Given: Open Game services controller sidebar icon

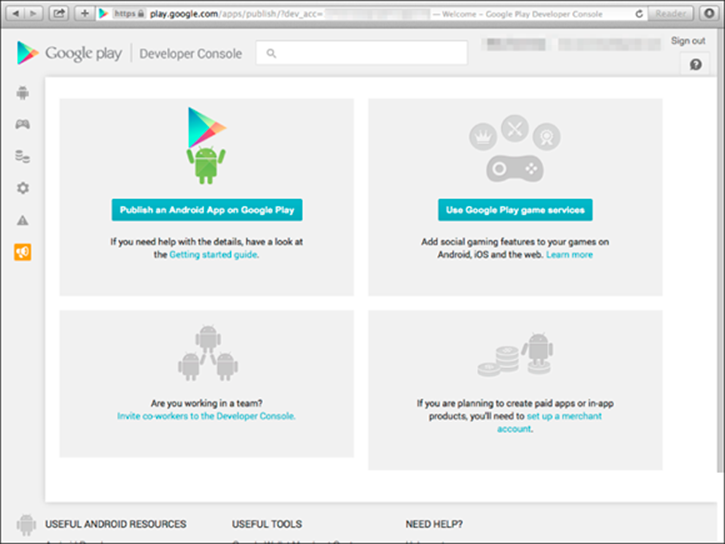Looking at the screenshot, I should pyautogui.click(x=23, y=124).
